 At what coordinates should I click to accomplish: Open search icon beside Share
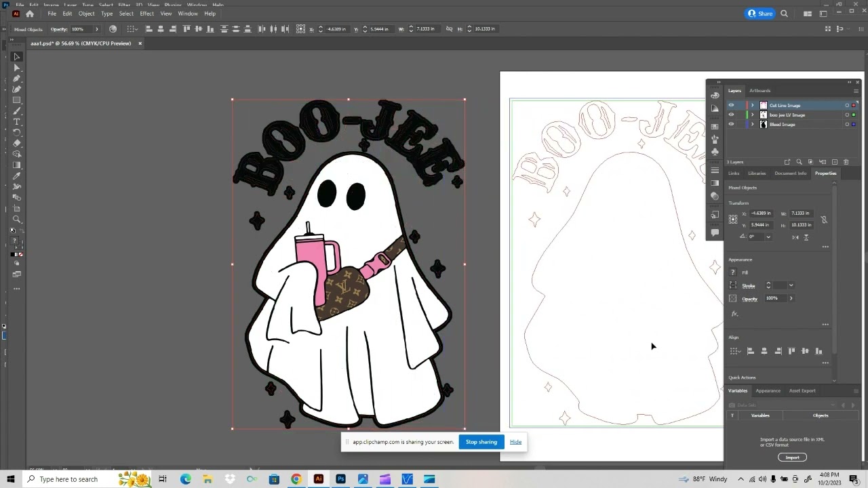click(785, 14)
